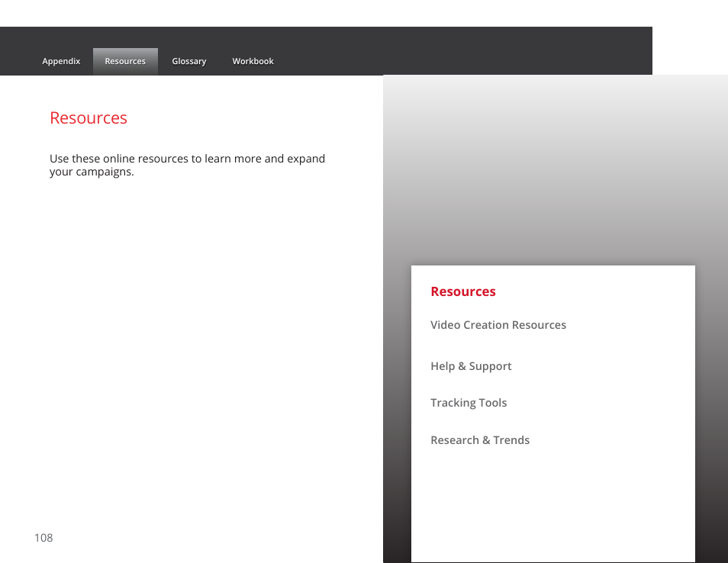Click the intro sentence starting with 'Use these'

pos(187,159)
